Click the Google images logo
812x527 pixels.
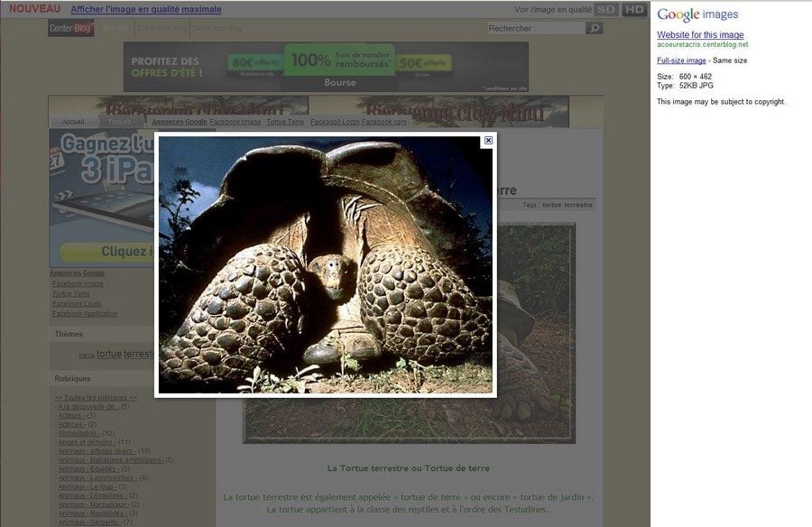click(x=697, y=14)
